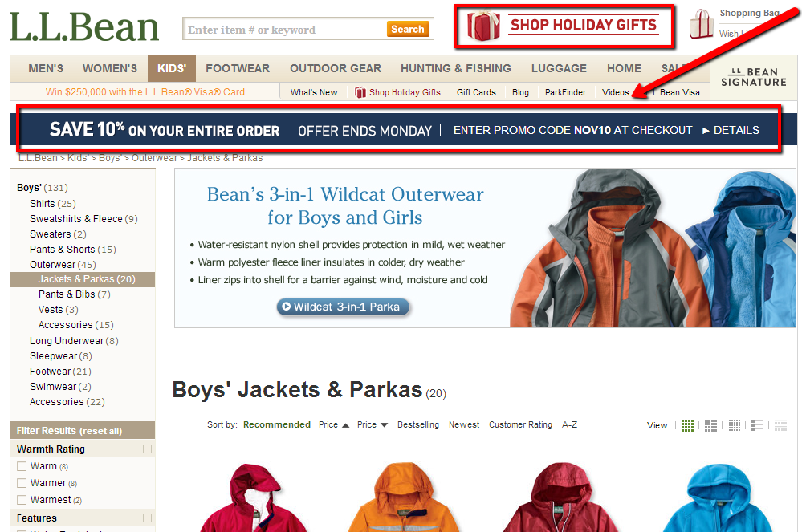Image resolution: width=802 pixels, height=532 pixels.
Task: Click the item or keyword search field
Action: coord(286,30)
